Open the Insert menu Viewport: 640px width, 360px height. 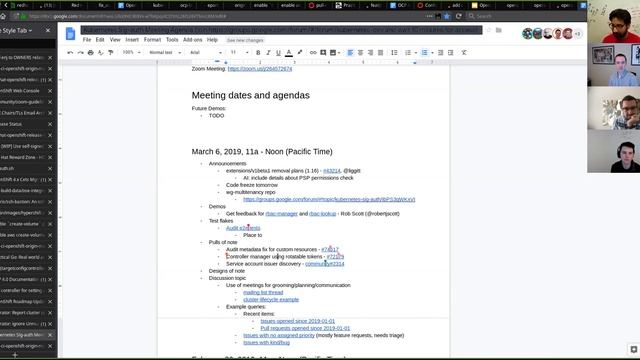[x=132, y=40]
